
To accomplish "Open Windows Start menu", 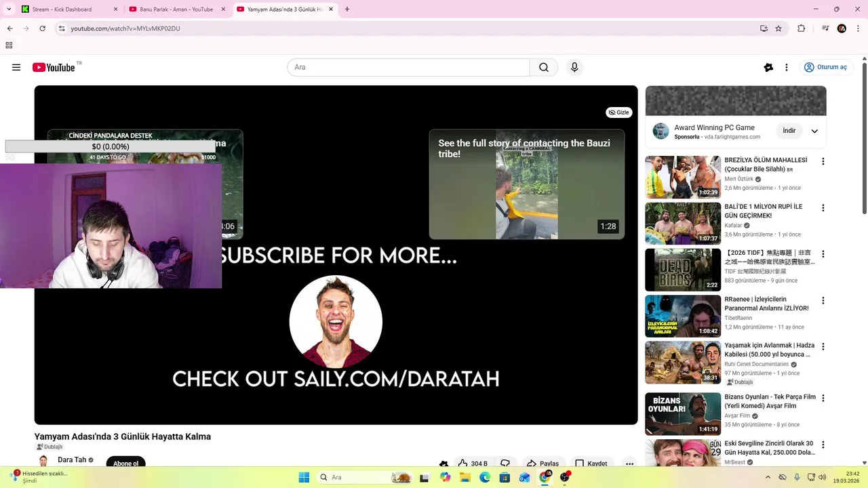I will tap(304, 477).
